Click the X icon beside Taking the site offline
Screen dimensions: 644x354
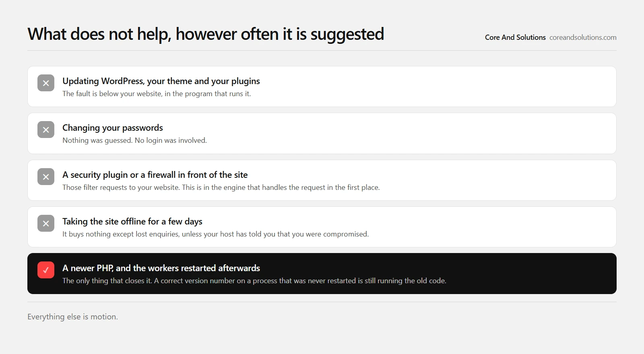pyautogui.click(x=46, y=223)
